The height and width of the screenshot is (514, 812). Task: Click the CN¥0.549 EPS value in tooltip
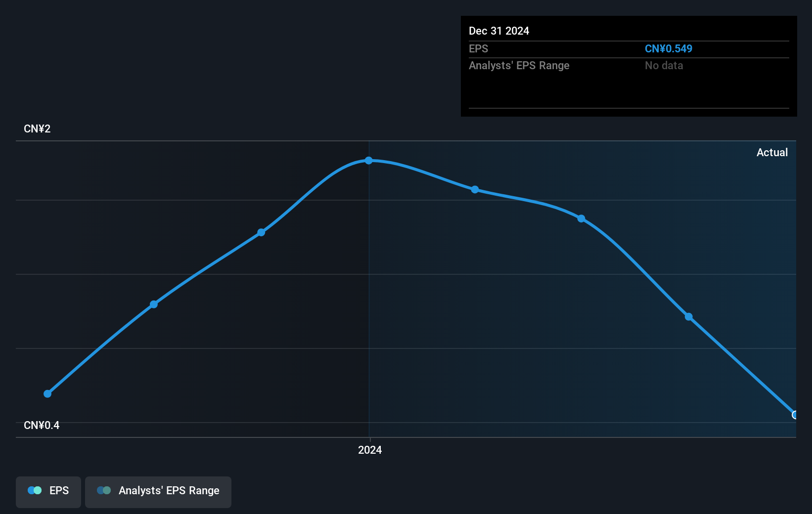(x=669, y=49)
